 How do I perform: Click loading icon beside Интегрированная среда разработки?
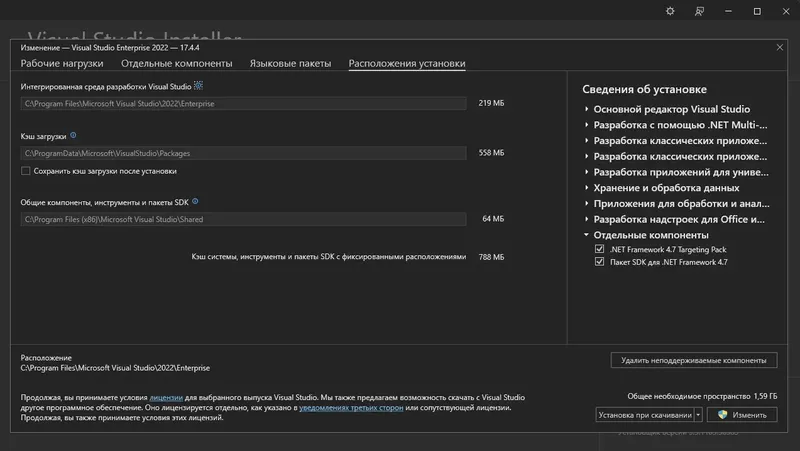(198, 86)
